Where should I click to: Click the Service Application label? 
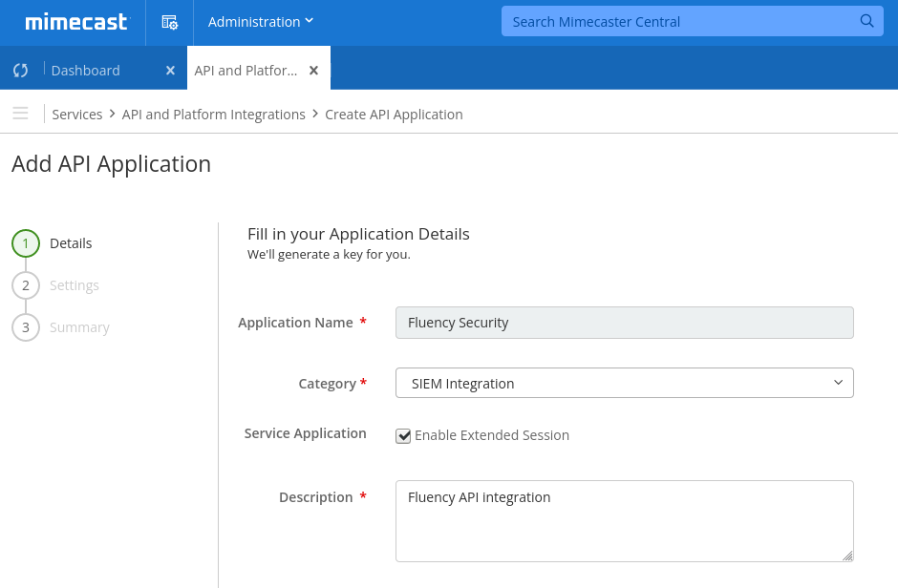tap(306, 433)
